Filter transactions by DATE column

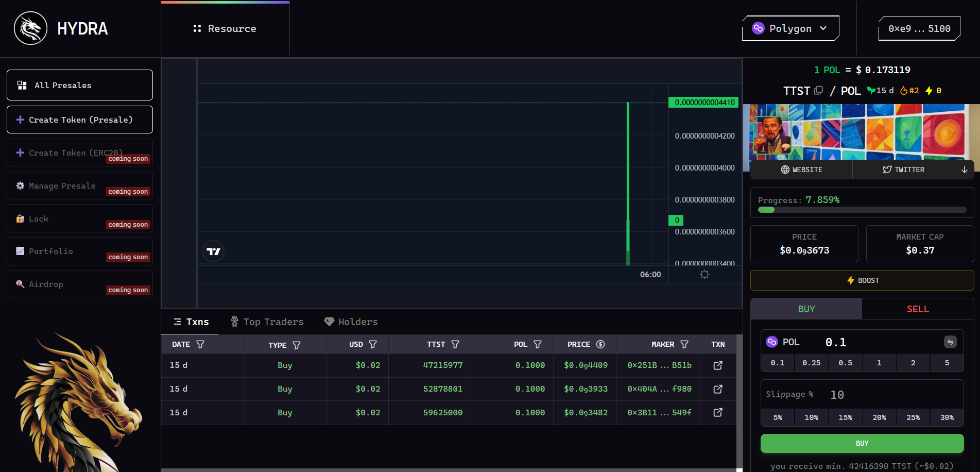(x=200, y=344)
